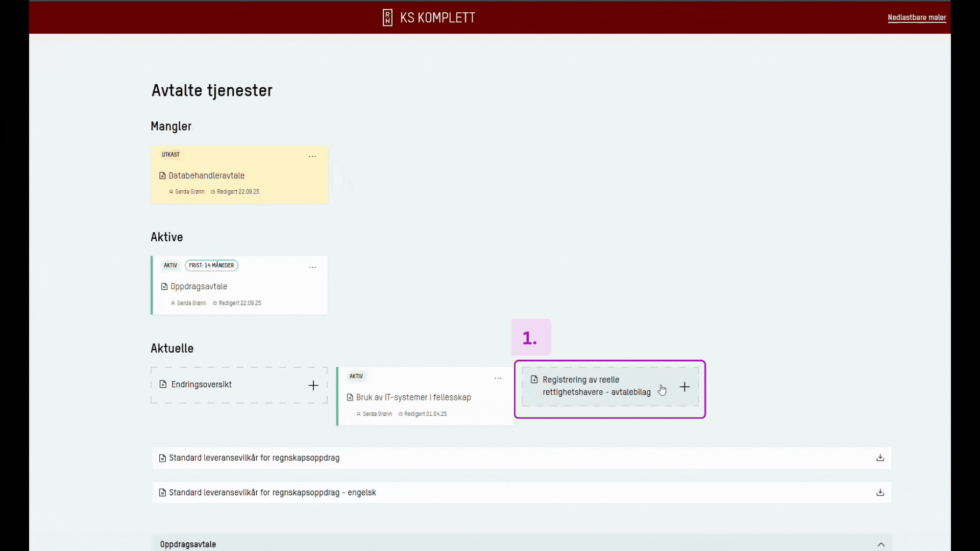980x551 pixels.
Task: Open the Nedlastbare maler link
Action: pyautogui.click(x=917, y=17)
